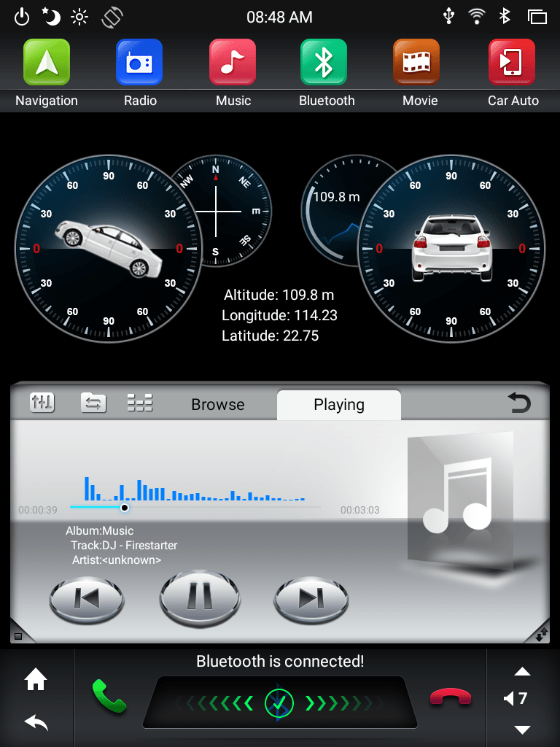The width and height of the screenshot is (560, 747).
Task: Click the track progress slider handle
Action: click(125, 508)
